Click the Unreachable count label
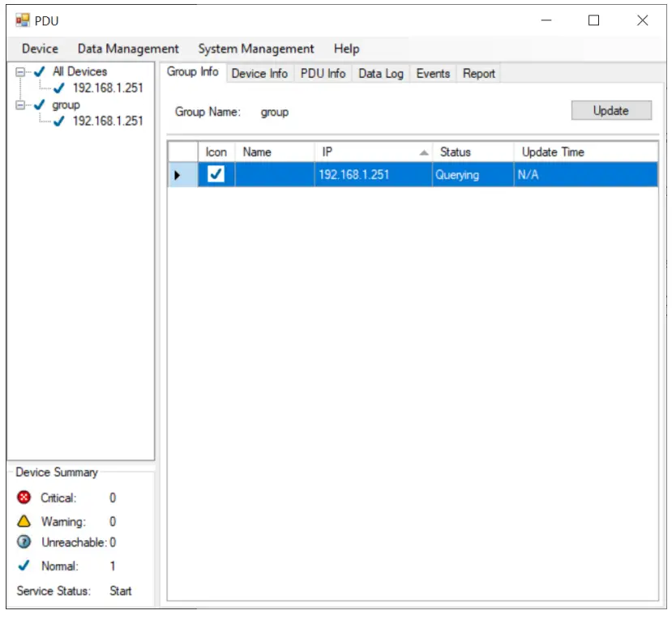This screenshot has height=619, width=672. (113, 542)
